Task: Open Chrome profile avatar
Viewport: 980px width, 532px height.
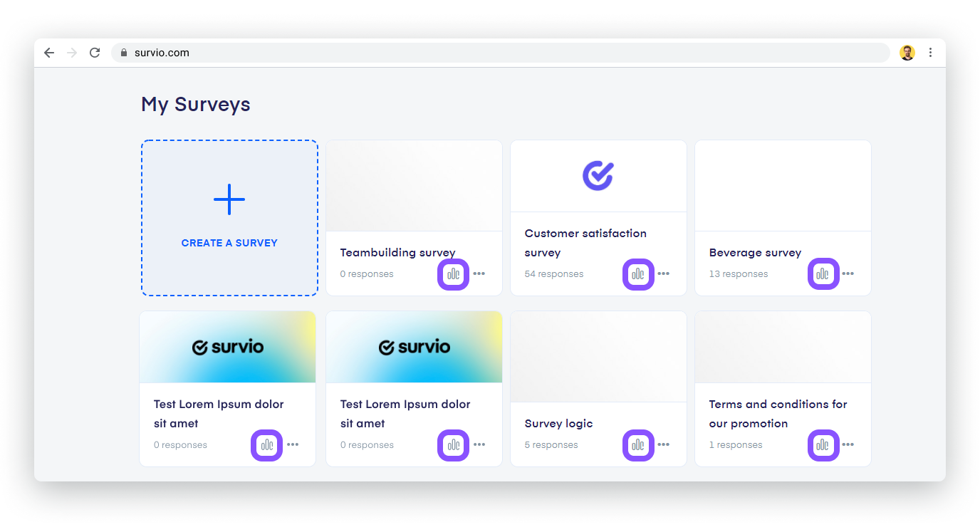Action: point(907,53)
